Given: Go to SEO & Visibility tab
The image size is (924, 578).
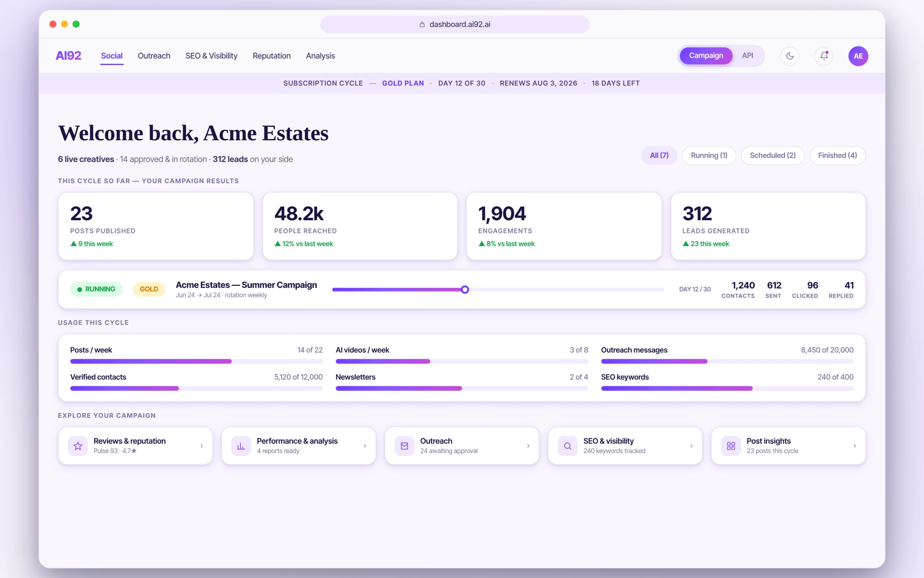Looking at the screenshot, I should (x=211, y=56).
